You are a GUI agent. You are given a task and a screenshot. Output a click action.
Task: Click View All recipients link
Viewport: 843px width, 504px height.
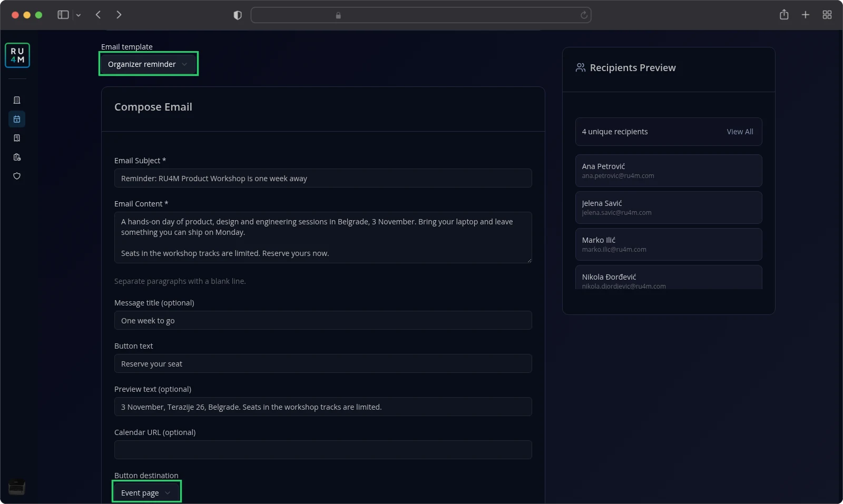pyautogui.click(x=740, y=132)
